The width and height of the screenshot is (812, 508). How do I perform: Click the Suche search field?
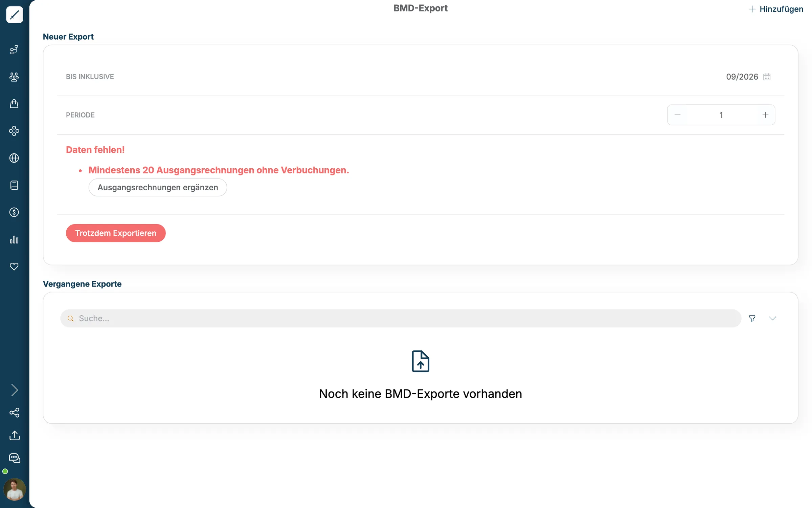401,318
